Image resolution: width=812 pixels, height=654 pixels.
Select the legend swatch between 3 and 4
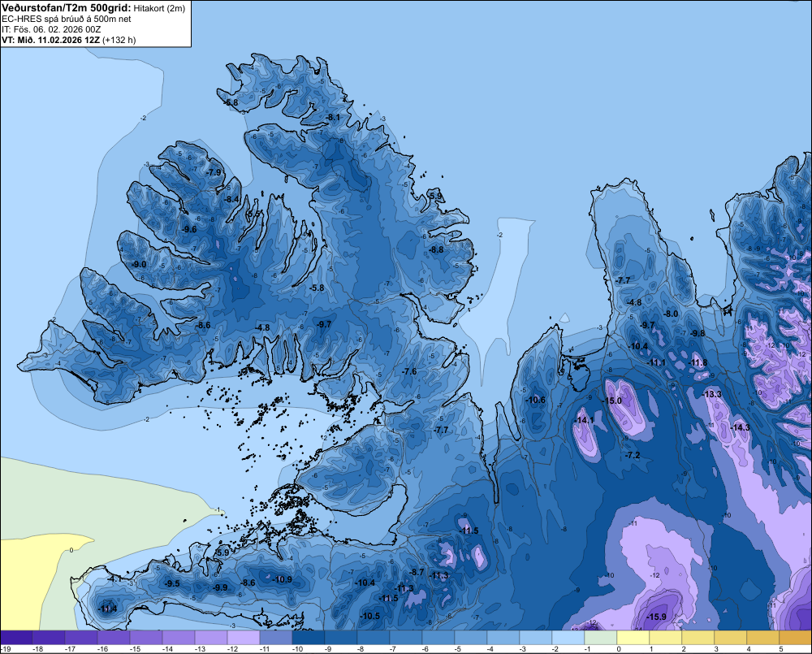click(x=730, y=638)
